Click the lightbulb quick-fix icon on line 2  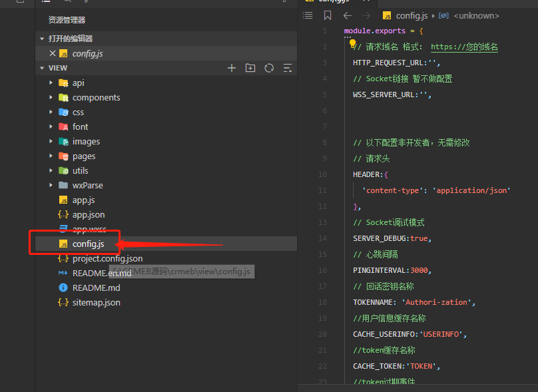click(x=352, y=43)
